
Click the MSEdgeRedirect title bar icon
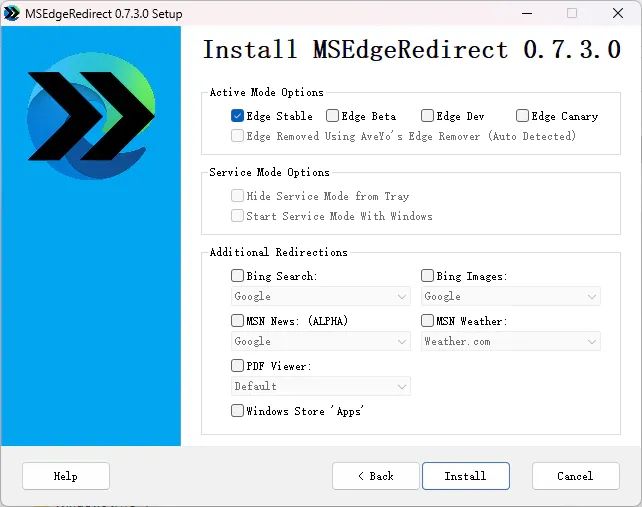11,13
